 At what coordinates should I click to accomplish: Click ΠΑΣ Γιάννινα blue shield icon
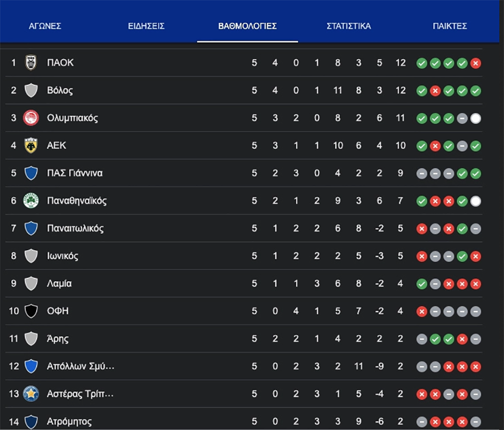tap(31, 173)
